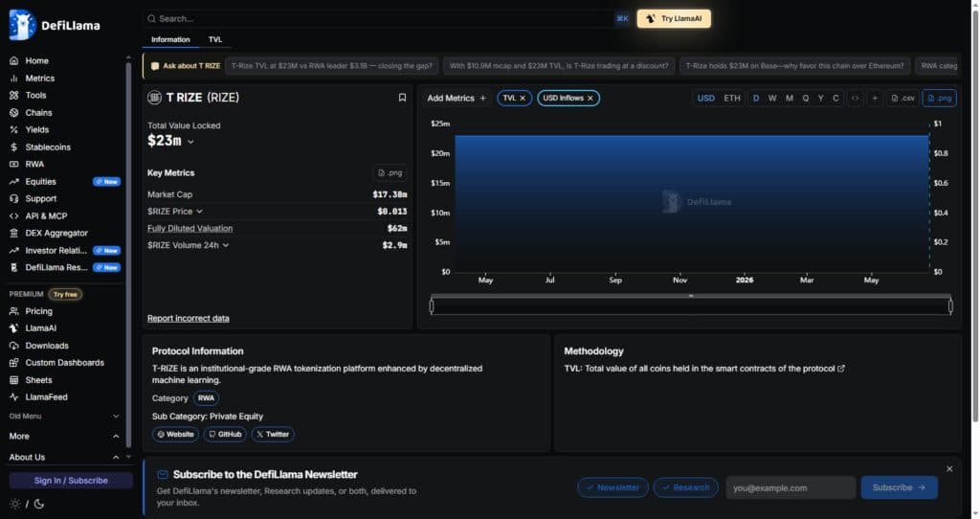The width and height of the screenshot is (980, 519).
Task: Set chart grouping to weekly W
Action: [772, 99]
